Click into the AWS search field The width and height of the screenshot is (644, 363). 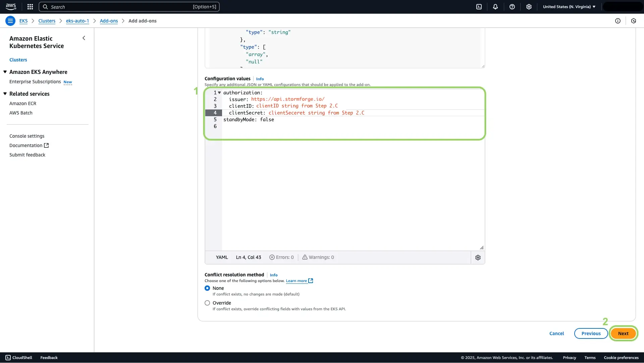pos(129,7)
